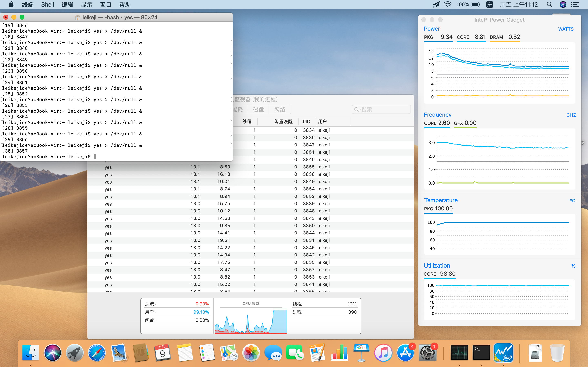The image size is (588, 367).
Task: Open the App Store dock icon
Action: click(405, 353)
